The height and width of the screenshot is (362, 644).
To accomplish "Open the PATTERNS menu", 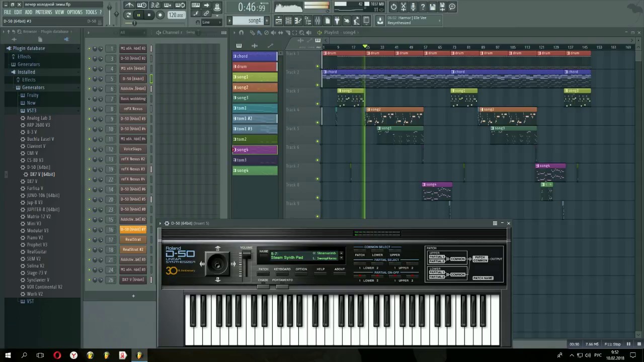I will tap(43, 12).
